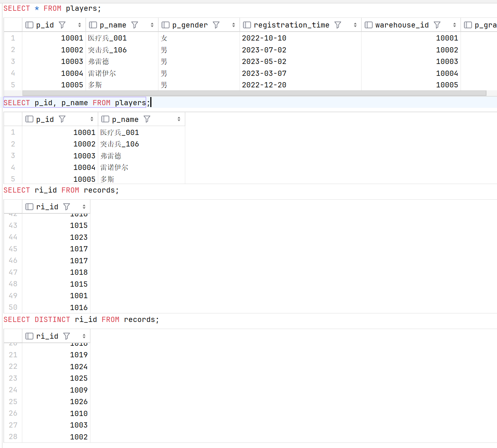The width and height of the screenshot is (497, 448).
Task: Select ri_id value 1002 in row 28
Action: click(x=79, y=437)
